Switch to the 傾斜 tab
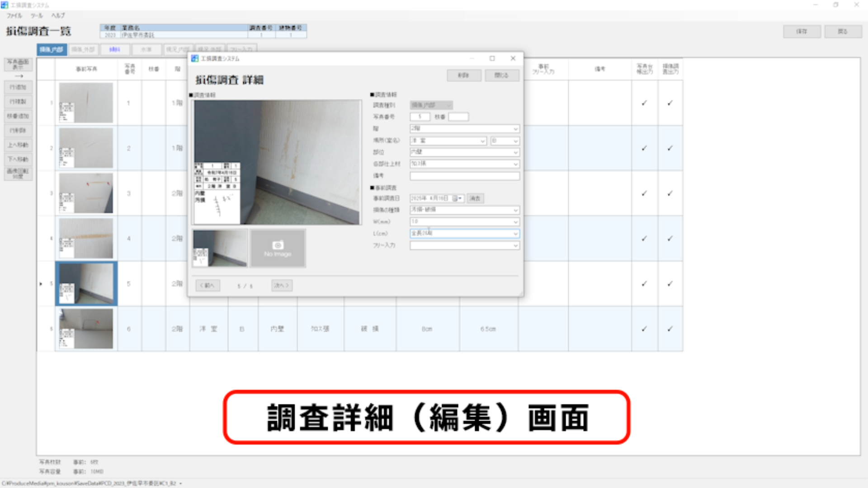This screenshot has height=488, width=868. (x=115, y=49)
